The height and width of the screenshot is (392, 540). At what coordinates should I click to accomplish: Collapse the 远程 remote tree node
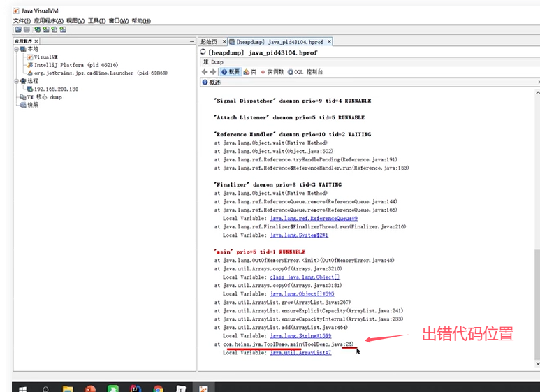point(16,81)
